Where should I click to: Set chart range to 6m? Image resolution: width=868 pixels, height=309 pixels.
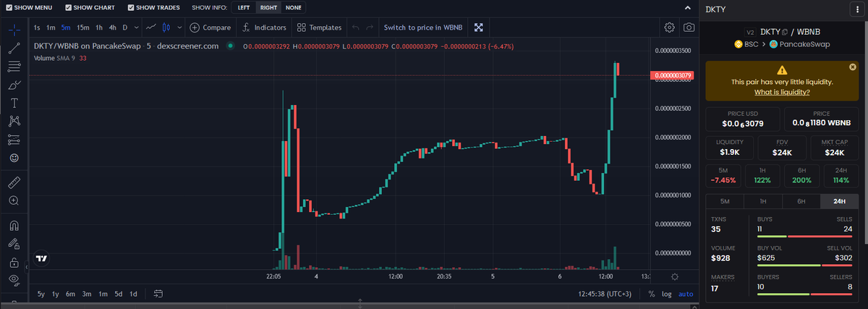tap(70, 294)
